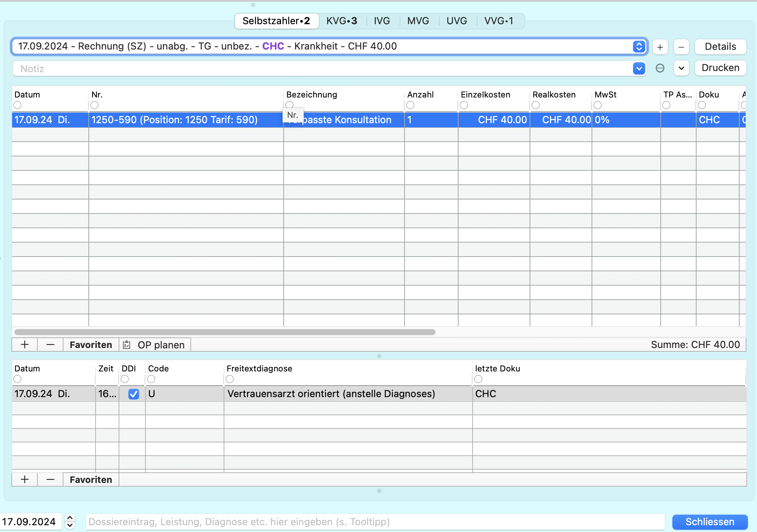This screenshot has height=532, width=757.
Task: Toggle the Nr. column radio button
Action: pos(94,105)
